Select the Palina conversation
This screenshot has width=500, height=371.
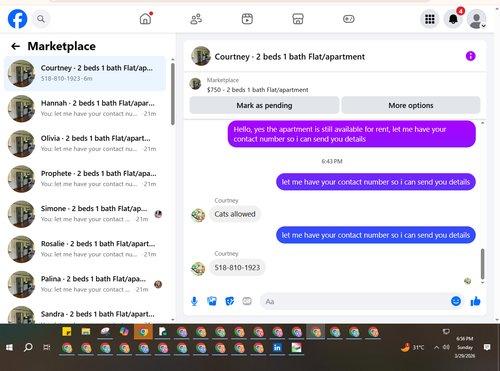(85, 284)
